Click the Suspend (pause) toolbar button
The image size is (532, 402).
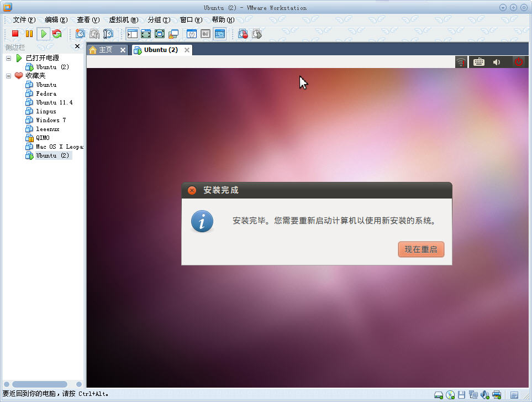tap(29, 34)
